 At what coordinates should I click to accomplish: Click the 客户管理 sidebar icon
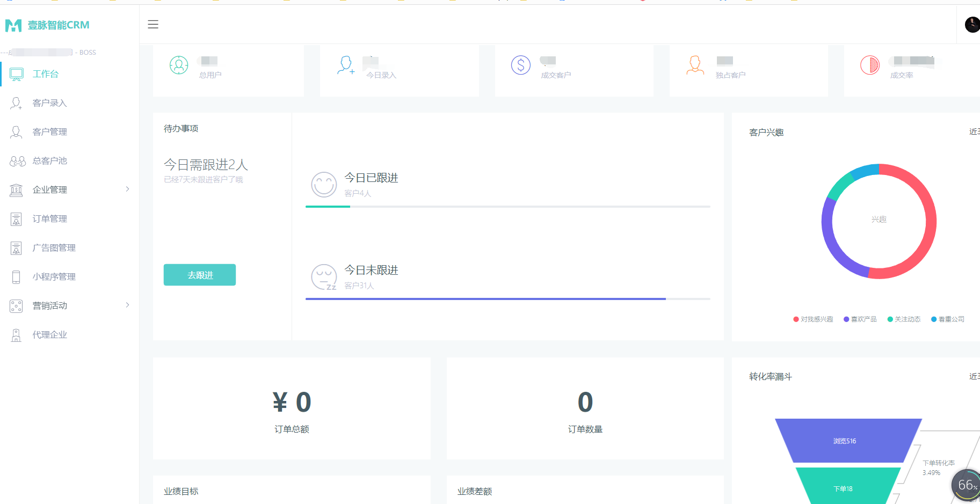click(17, 132)
